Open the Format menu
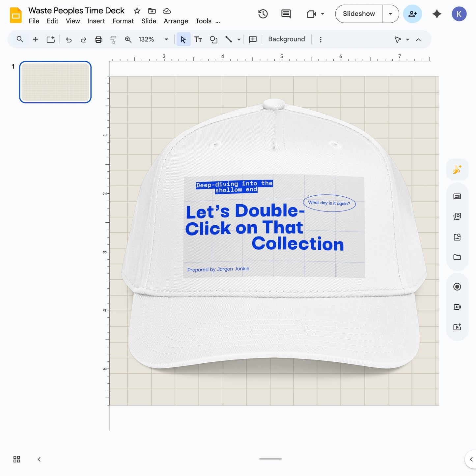Viewport: 476px width, 476px height. [x=123, y=21]
